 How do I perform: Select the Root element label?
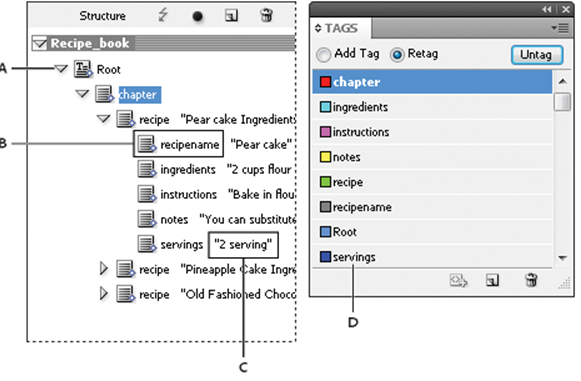pyautogui.click(x=109, y=69)
